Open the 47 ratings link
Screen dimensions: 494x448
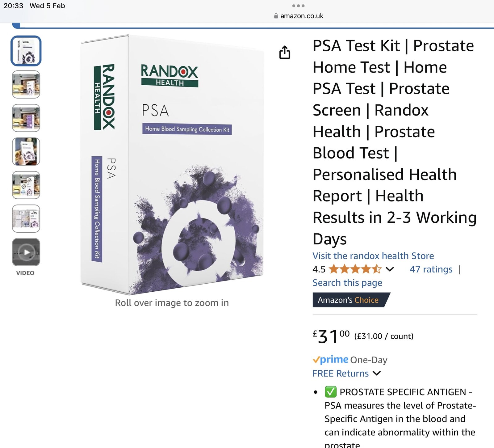click(x=431, y=269)
